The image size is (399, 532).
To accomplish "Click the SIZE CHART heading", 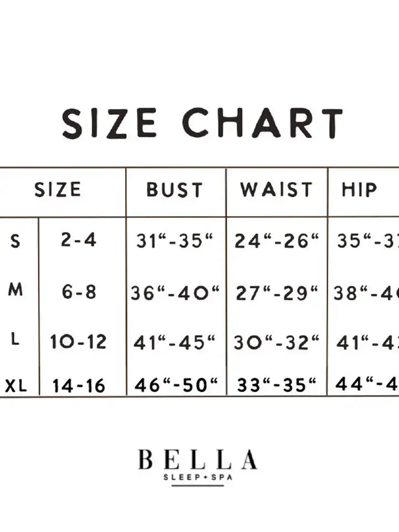I will coord(202,123).
